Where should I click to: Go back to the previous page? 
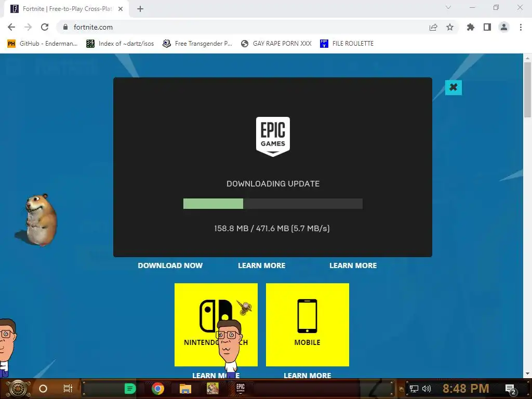coord(11,27)
